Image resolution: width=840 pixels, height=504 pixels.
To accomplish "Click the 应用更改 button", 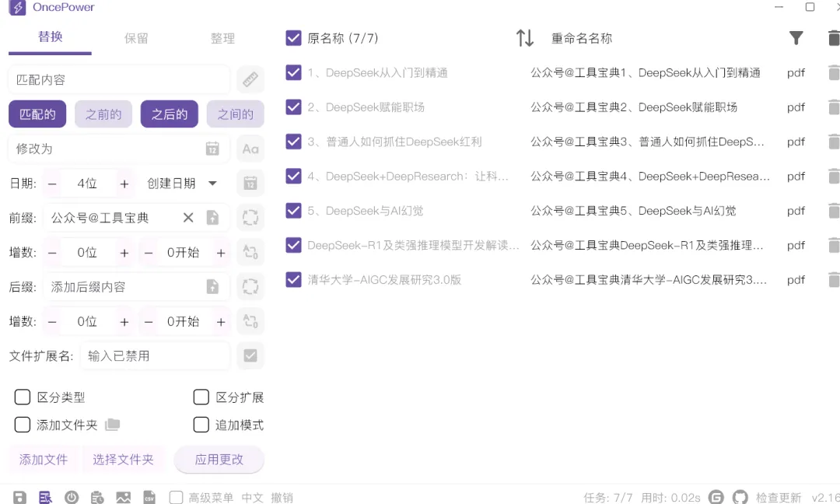I will coord(219,460).
